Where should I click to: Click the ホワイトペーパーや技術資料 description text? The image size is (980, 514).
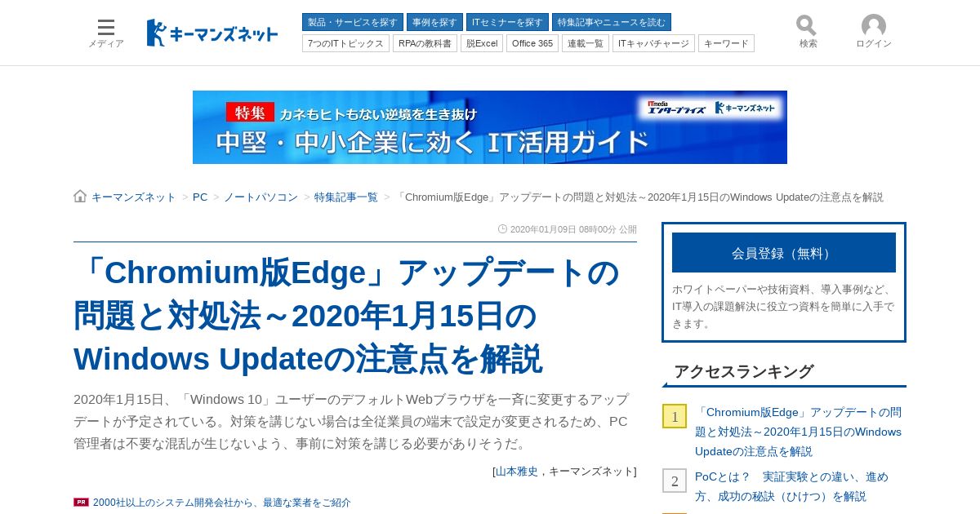coord(783,306)
